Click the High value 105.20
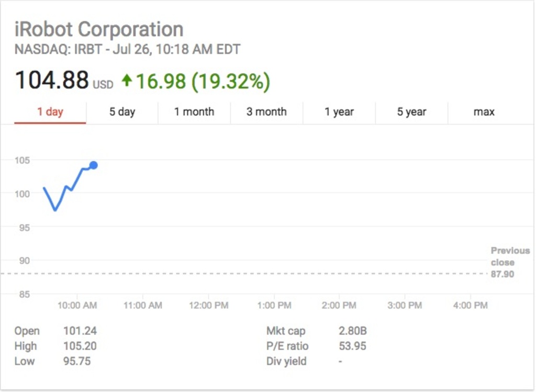The height and width of the screenshot is (392, 536). pyautogui.click(x=80, y=346)
